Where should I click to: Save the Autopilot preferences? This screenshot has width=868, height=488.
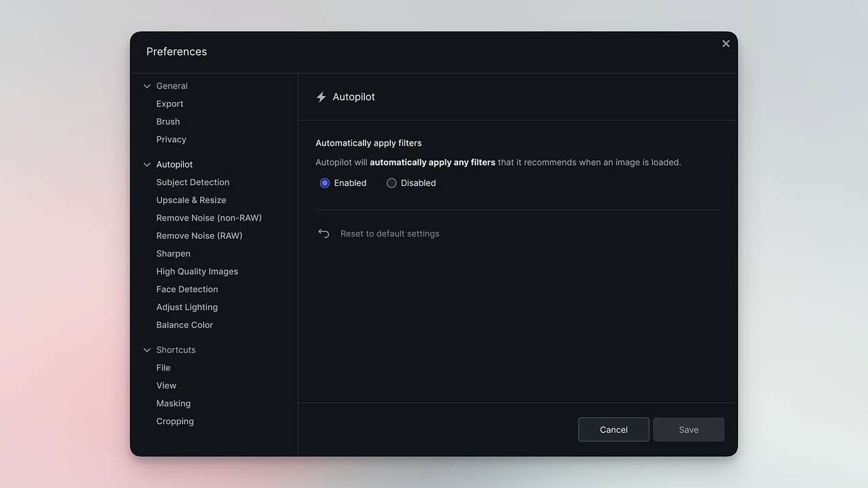[688, 429]
